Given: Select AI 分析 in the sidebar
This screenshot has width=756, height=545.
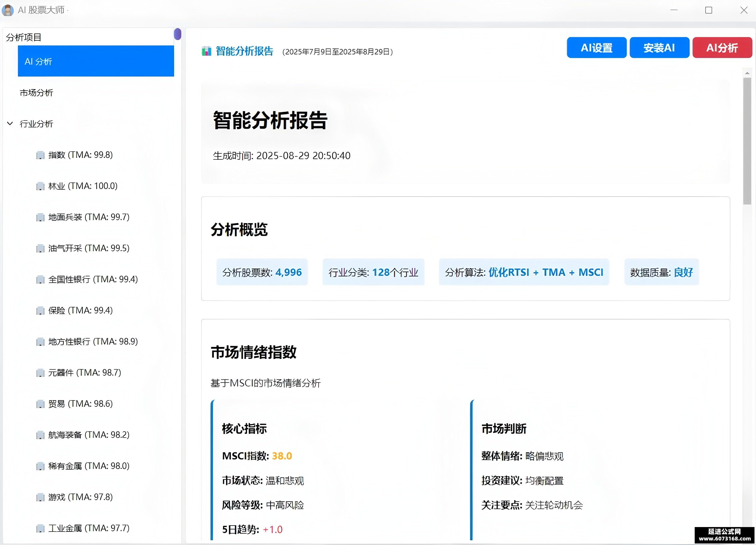Looking at the screenshot, I should (96, 61).
